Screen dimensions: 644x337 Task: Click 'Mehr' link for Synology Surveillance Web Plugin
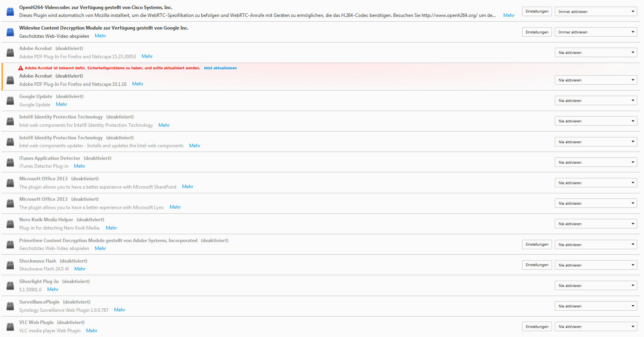(x=120, y=310)
